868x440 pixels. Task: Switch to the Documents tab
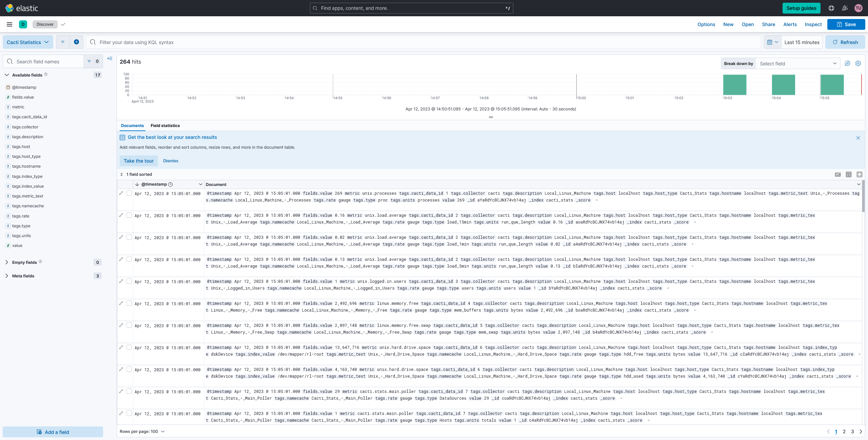(132, 126)
